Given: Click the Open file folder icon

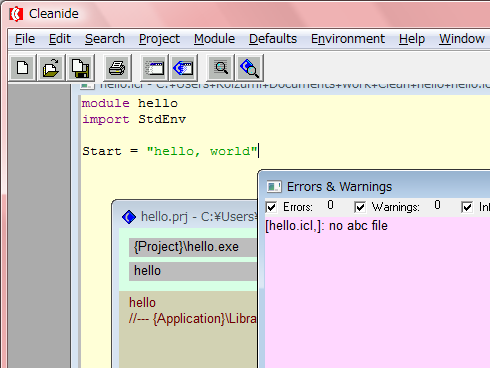Looking at the screenshot, I should pos(51,68).
